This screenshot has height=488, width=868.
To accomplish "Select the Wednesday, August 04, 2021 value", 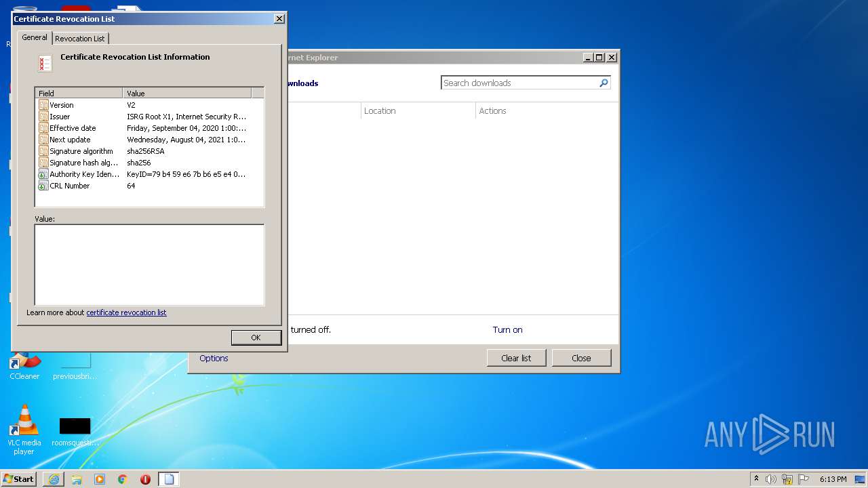I will coord(186,140).
